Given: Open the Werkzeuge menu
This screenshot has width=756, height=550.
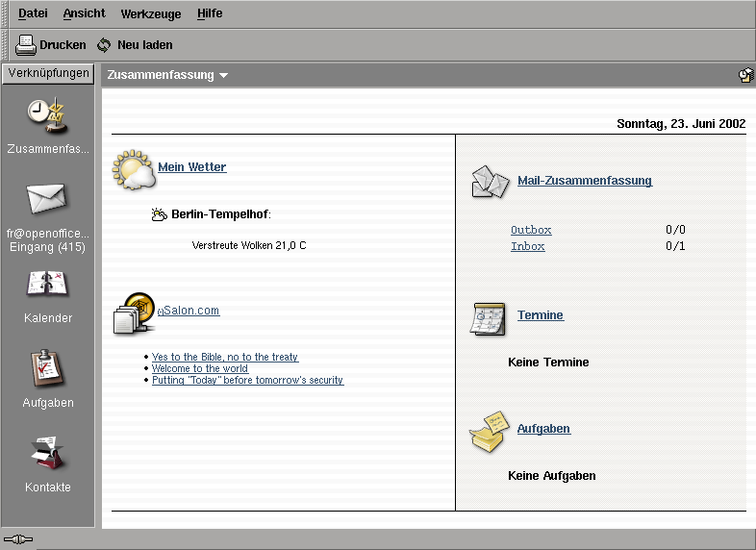Looking at the screenshot, I should pyautogui.click(x=150, y=14).
